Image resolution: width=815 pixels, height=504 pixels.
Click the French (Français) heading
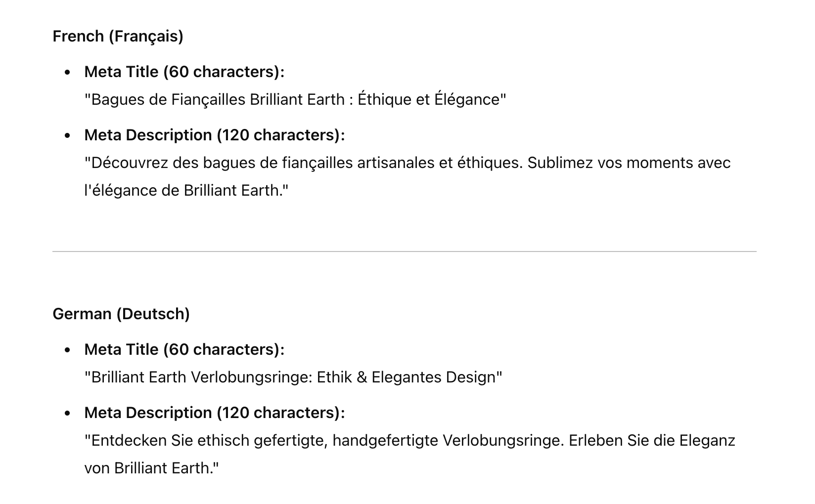[118, 36]
